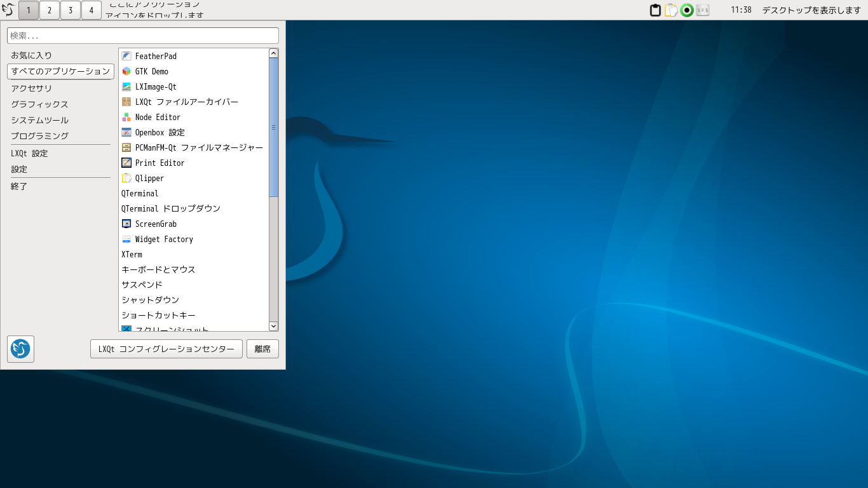Image resolution: width=868 pixels, height=488 pixels.
Task: Launch Node Editor app
Action: click(x=158, y=118)
